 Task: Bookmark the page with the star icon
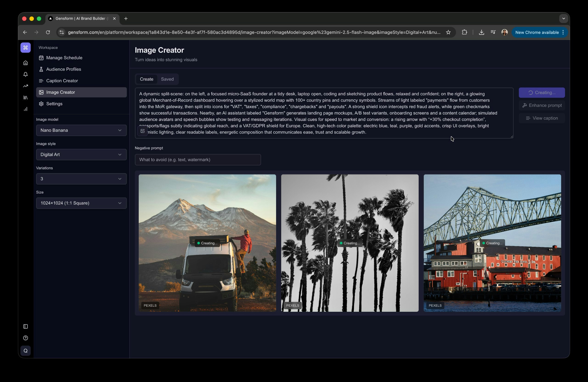click(x=448, y=32)
